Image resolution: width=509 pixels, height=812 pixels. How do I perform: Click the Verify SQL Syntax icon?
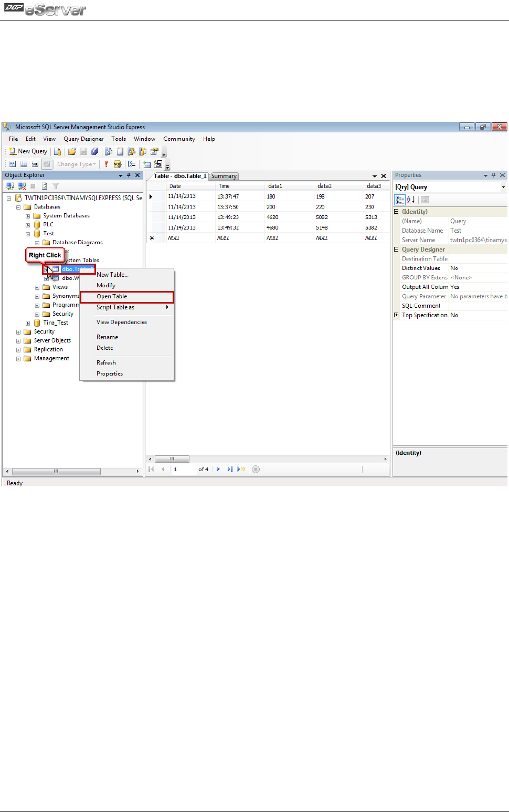[118, 164]
